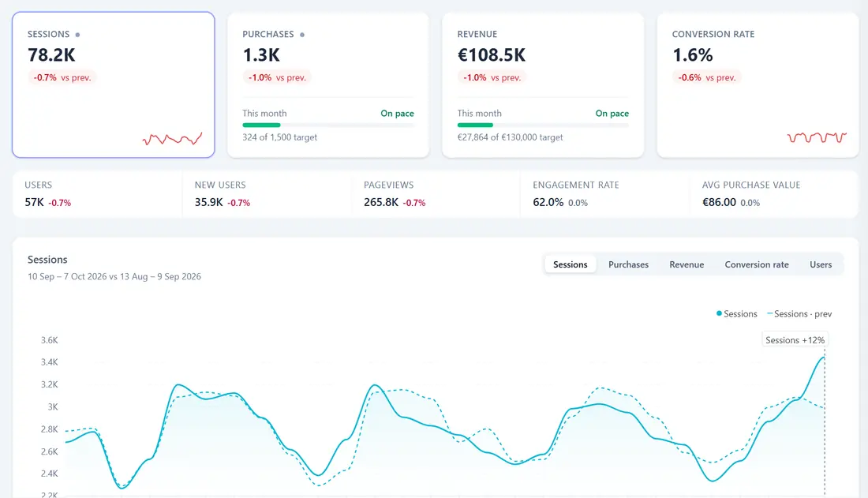Click the chart date range text

pyautogui.click(x=114, y=276)
